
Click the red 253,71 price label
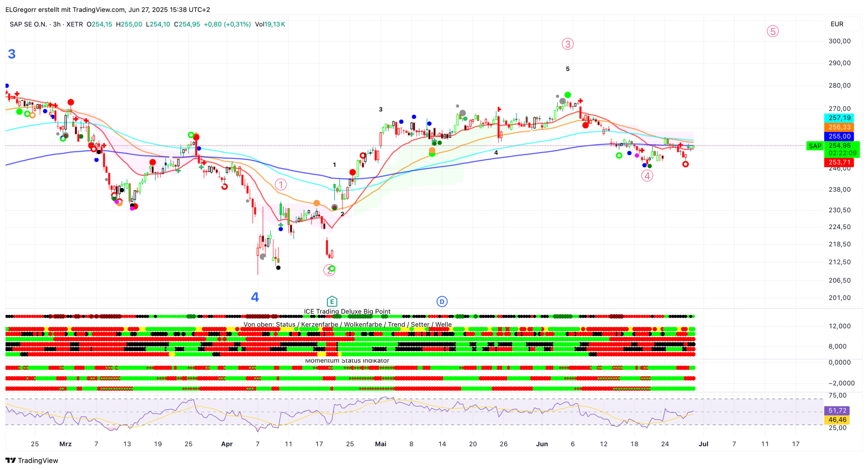coord(839,162)
